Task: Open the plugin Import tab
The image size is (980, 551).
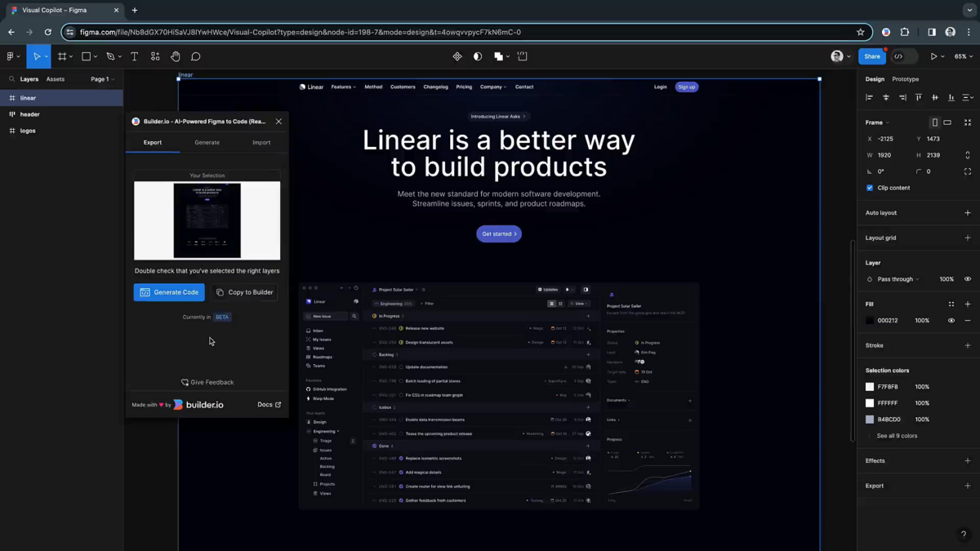Action: pos(261,142)
